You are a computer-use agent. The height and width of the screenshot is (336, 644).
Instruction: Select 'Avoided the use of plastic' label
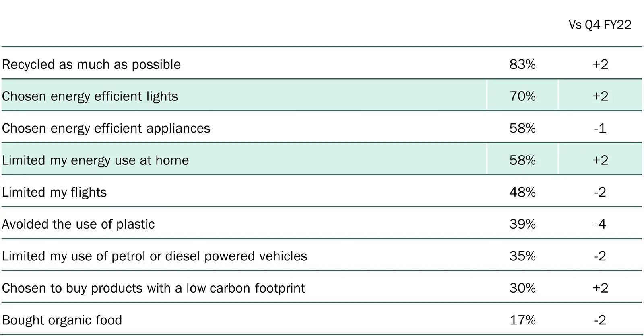[78, 224]
